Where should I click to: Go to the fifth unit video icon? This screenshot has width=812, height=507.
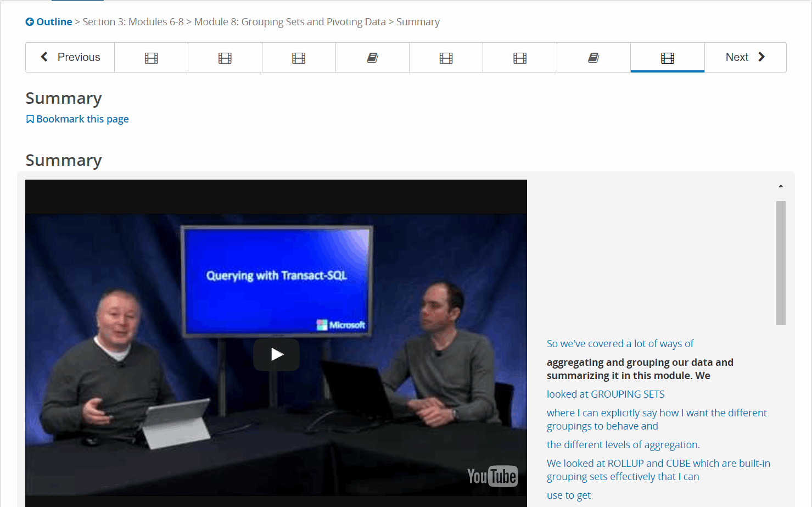tap(446, 58)
